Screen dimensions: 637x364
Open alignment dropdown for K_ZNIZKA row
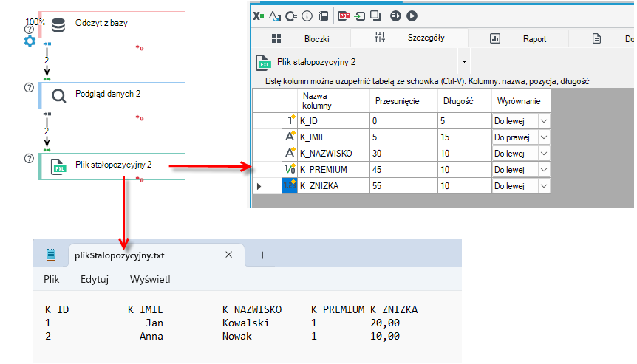click(x=544, y=186)
